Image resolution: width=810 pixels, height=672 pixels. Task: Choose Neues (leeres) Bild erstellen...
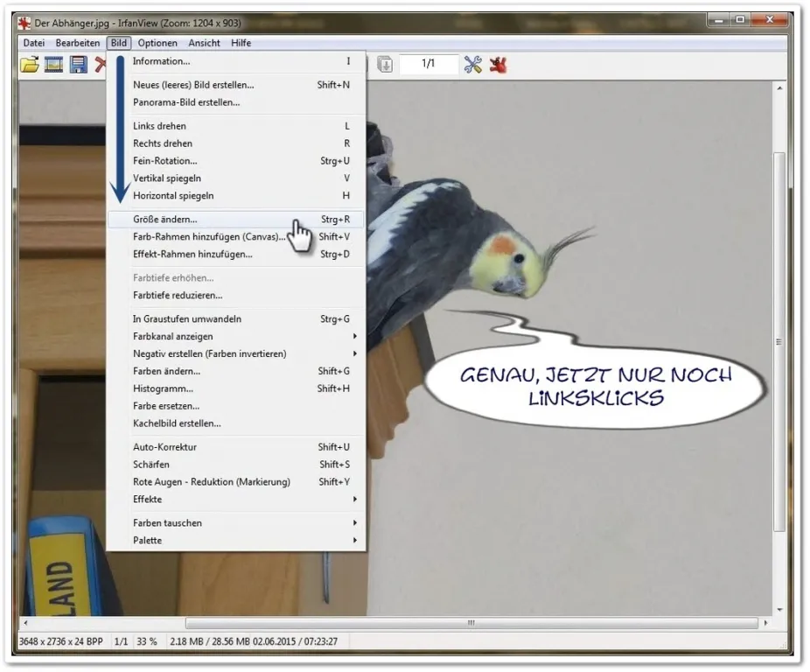click(x=236, y=85)
